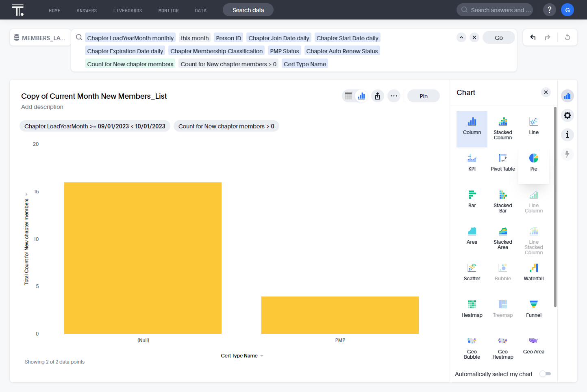
Task: Collapse the search bar with chevron
Action: point(461,37)
